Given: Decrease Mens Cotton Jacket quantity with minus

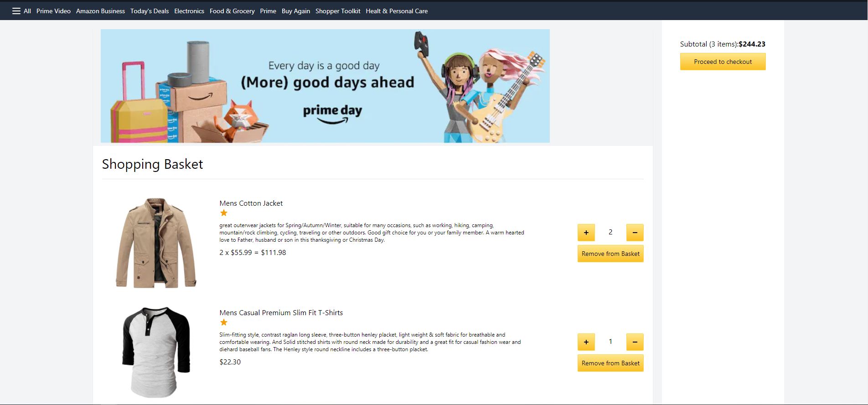Looking at the screenshot, I should tap(635, 233).
